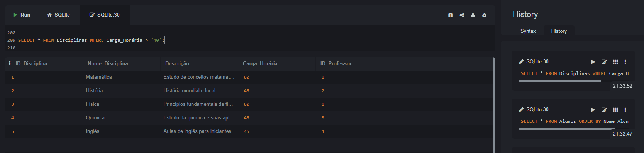The image size is (644, 153).
Task: Open the settings gear icon
Action: [x=484, y=15]
